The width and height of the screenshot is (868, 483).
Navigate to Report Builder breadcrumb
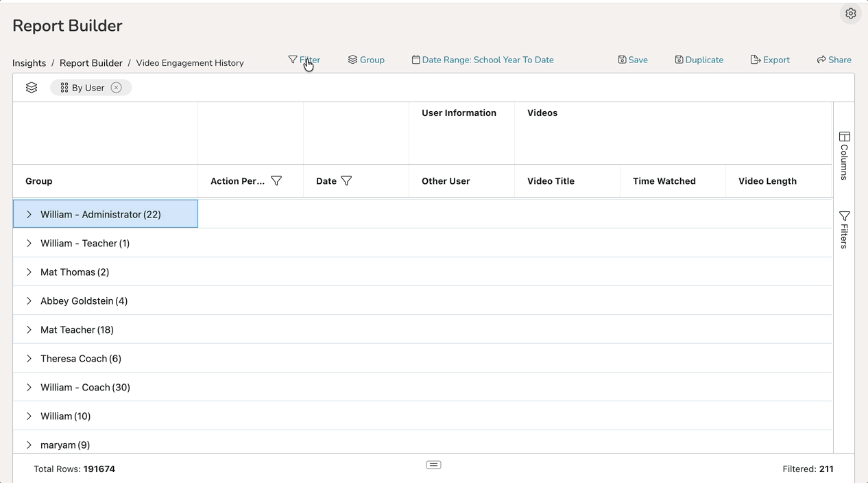pyautogui.click(x=91, y=63)
